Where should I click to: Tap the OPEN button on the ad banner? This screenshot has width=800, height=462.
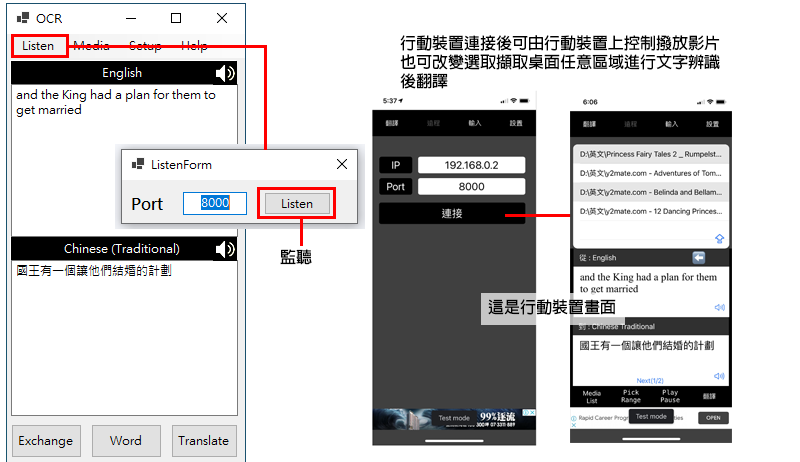tap(713, 418)
